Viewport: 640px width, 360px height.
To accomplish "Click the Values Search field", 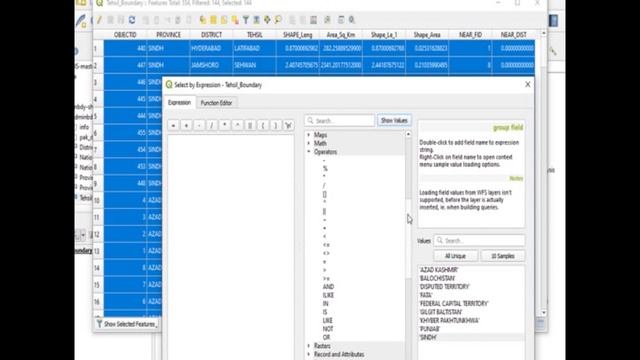I will 479,240.
